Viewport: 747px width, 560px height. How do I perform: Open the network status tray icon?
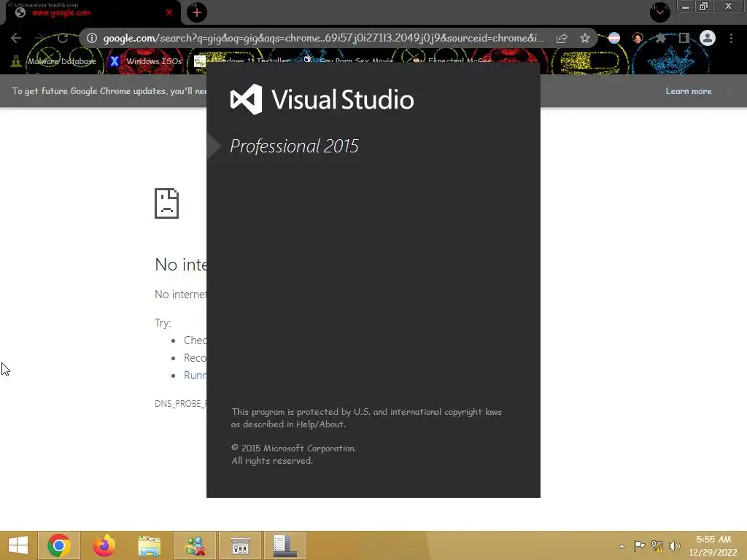(x=657, y=546)
